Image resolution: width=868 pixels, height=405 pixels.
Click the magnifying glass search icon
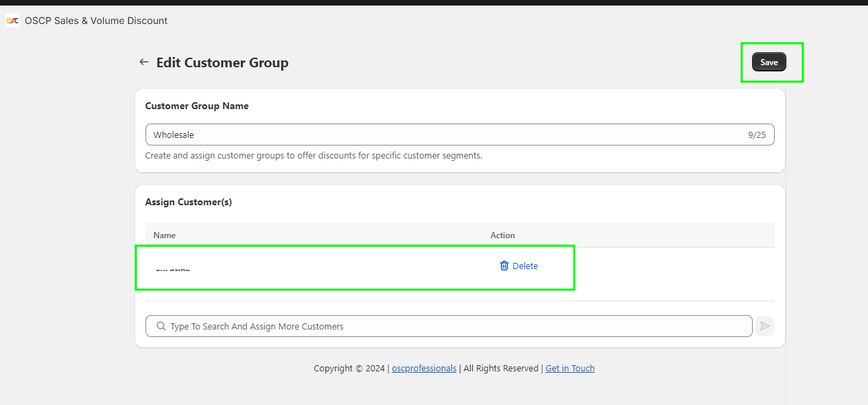161,326
